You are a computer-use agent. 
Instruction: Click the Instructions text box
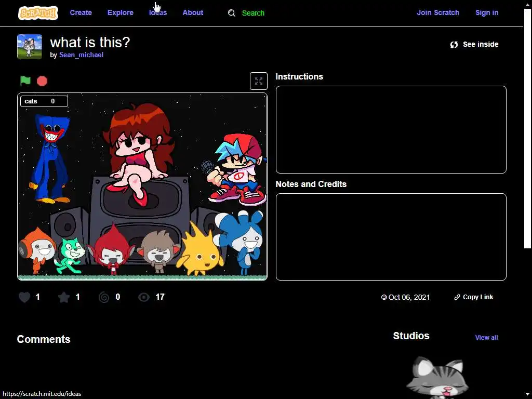[x=391, y=129]
